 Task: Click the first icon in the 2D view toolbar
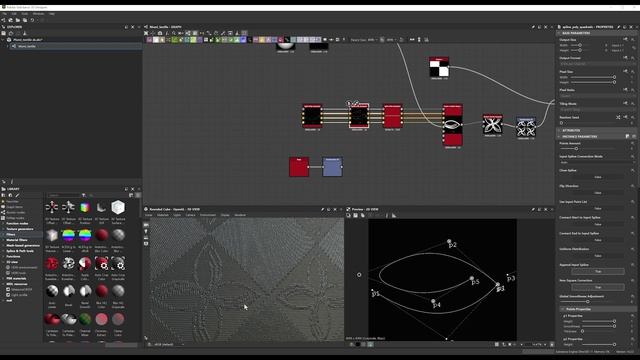[349, 216]
